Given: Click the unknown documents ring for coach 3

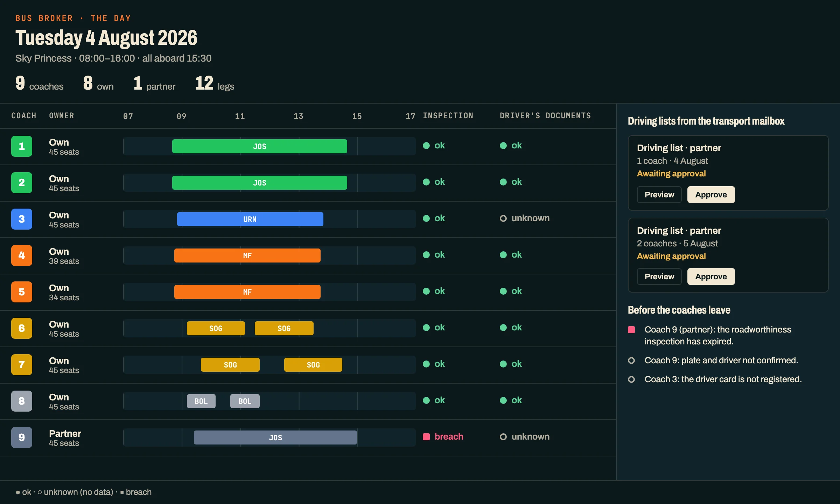Looking at the screenshot, I should coord(503,218).
